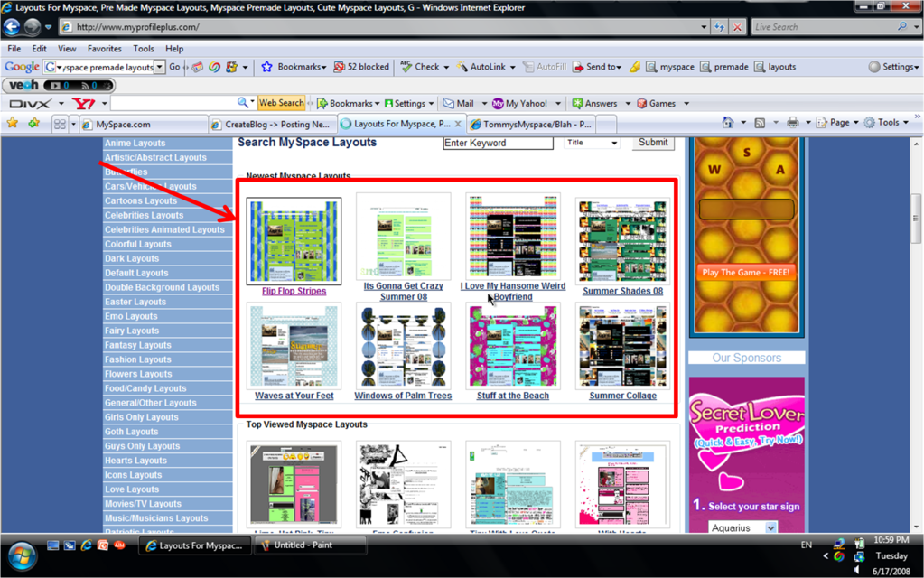Viewport: 924px width, 578px height.
Task: Click the AutoLink toolbar button
Action: tap(482, 67)
